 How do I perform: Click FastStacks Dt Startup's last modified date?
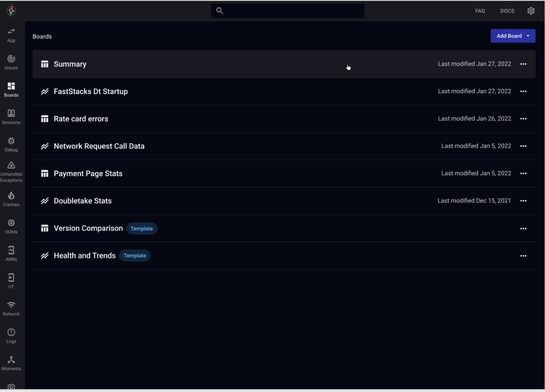[474, 91]
